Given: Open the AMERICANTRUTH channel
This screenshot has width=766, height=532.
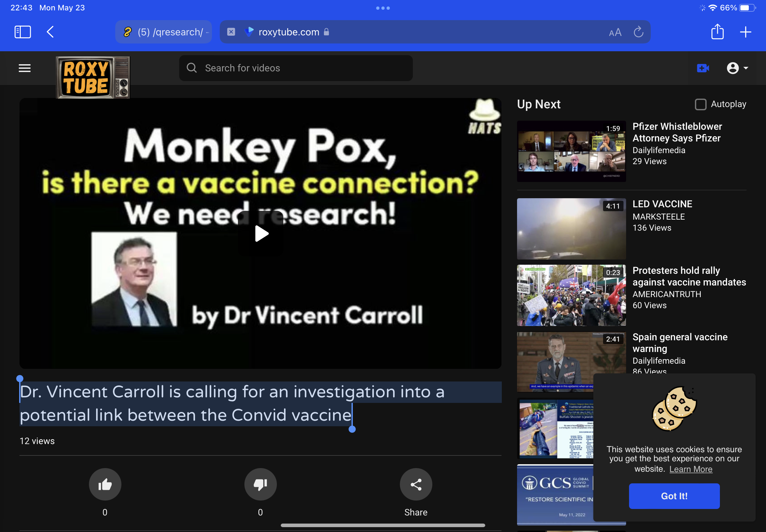Looking at the screenshot, I should [x=667, y=294].
